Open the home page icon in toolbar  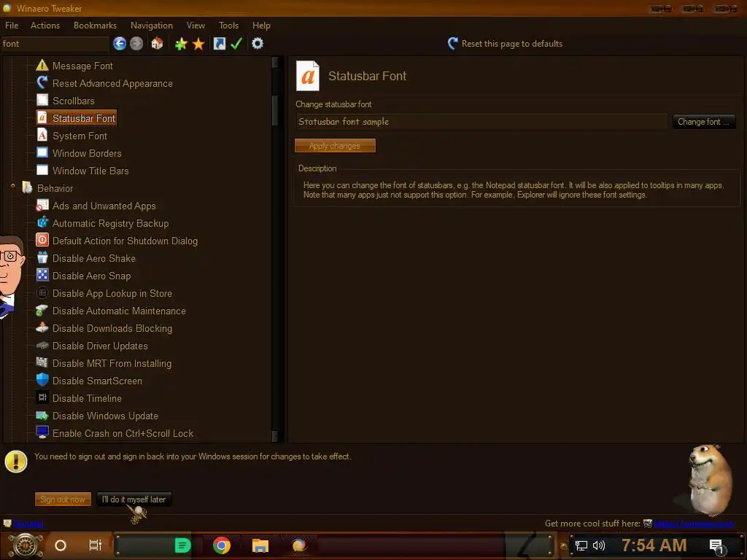(x=158, y=44)
